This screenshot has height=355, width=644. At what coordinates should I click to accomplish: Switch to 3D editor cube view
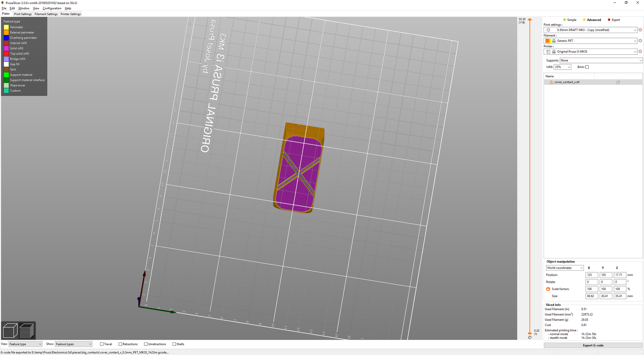[x=10, y=330]
